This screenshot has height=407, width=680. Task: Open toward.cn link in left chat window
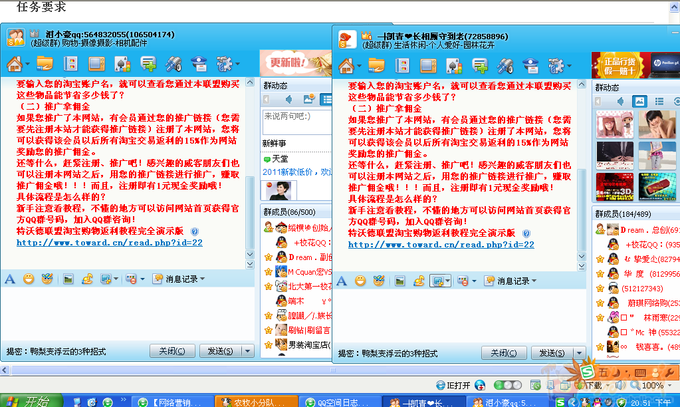point(109,243)
